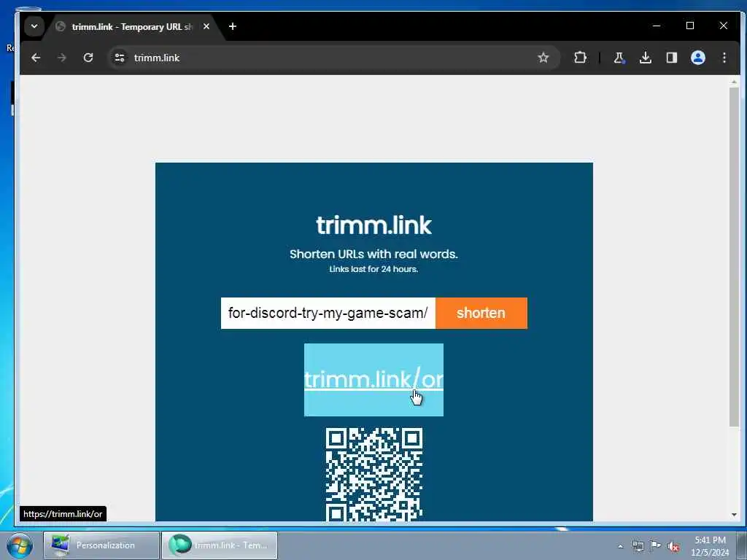Image resolution: width=747 pixels, height=560 pixels.
Task: Click the trimm.link address bar text
Action: [157, 58]
